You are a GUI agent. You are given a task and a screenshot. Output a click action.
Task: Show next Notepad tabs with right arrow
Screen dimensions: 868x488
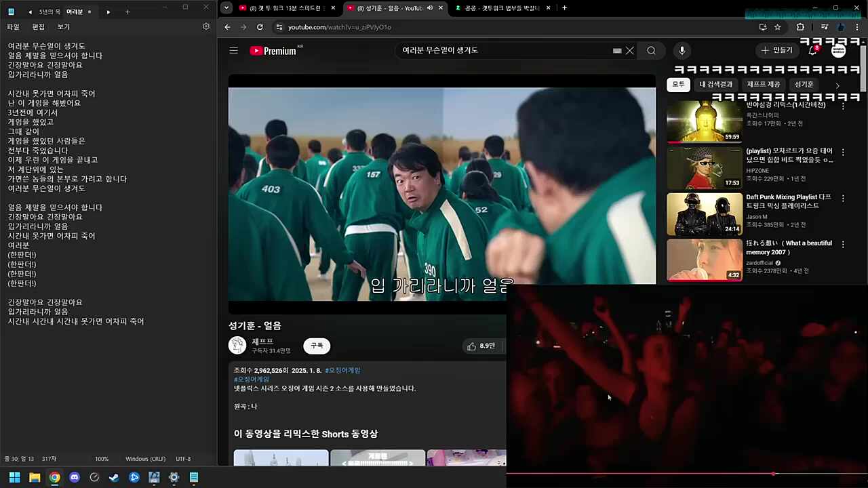point(108,12)
